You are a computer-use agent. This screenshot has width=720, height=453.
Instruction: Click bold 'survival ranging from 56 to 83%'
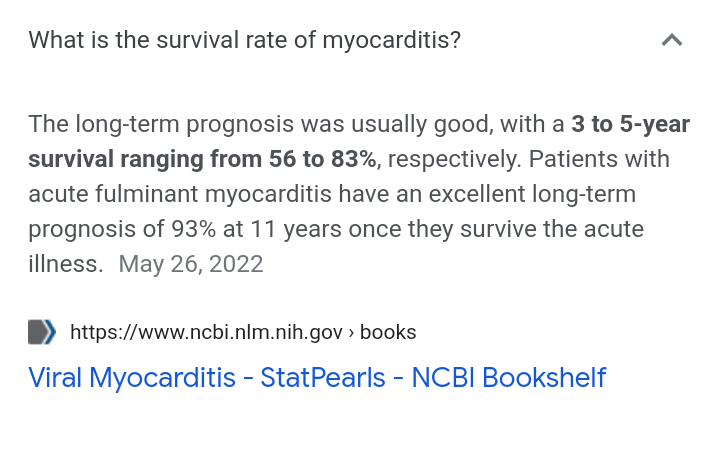point(202,159)
